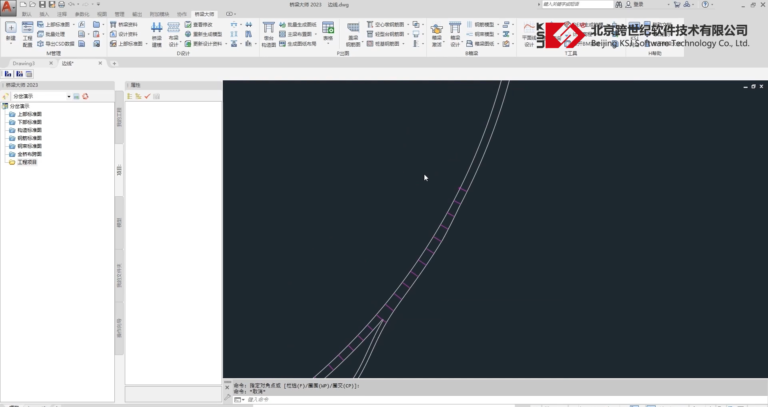Switch to the 输出 ribbon tab
This screenshot has height=407, width=768.
tap(137, 14)
